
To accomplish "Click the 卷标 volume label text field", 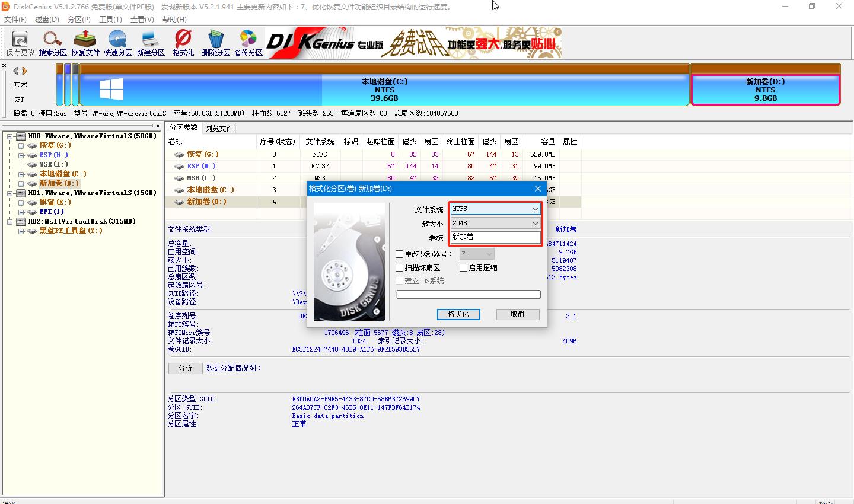I will tap(495, 237).
